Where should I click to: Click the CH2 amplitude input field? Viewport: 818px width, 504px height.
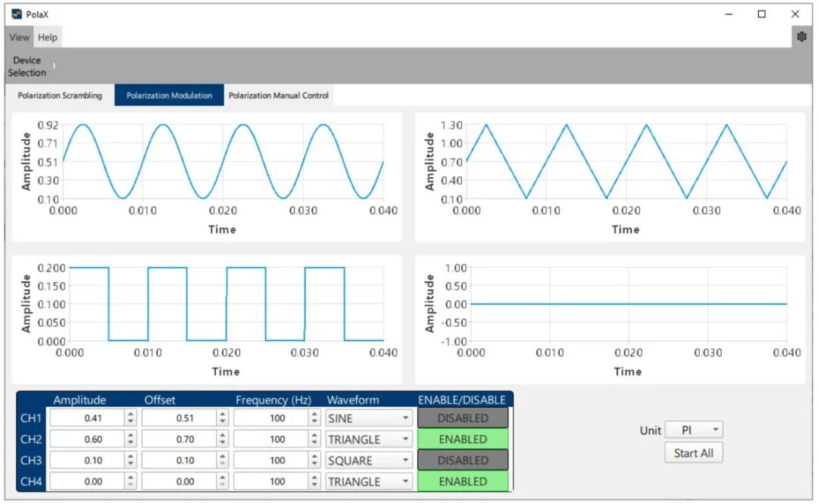(x=88, y=440)
